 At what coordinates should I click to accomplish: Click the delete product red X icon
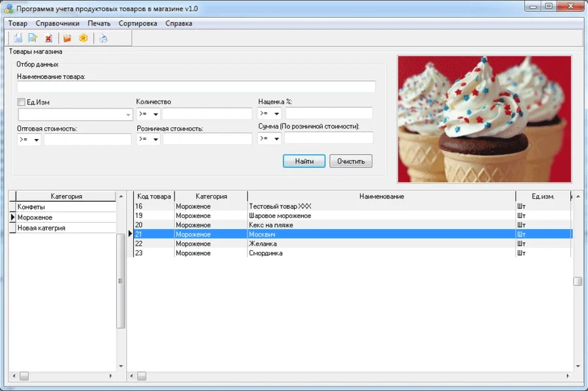coord(48,38)
